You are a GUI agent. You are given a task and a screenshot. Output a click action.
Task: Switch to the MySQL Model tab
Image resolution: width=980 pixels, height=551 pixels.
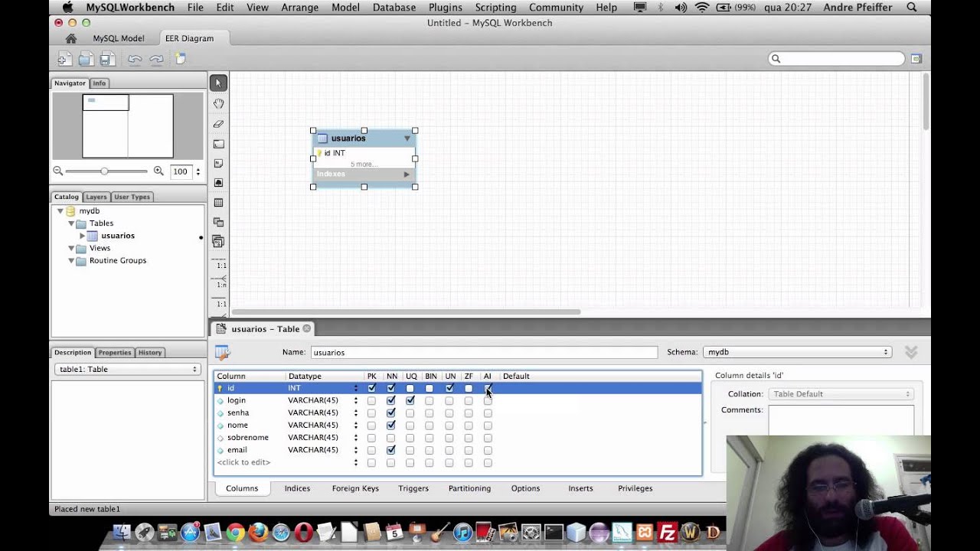point(119,38)
